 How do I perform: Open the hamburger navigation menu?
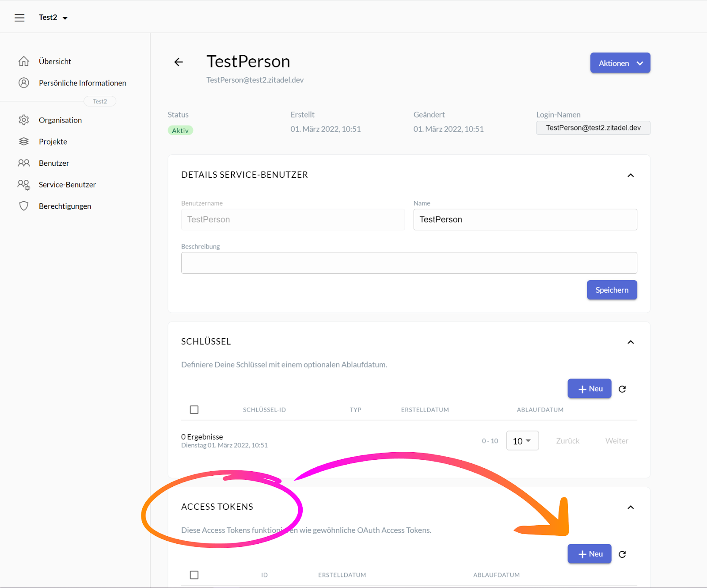(x=19, y=18)
